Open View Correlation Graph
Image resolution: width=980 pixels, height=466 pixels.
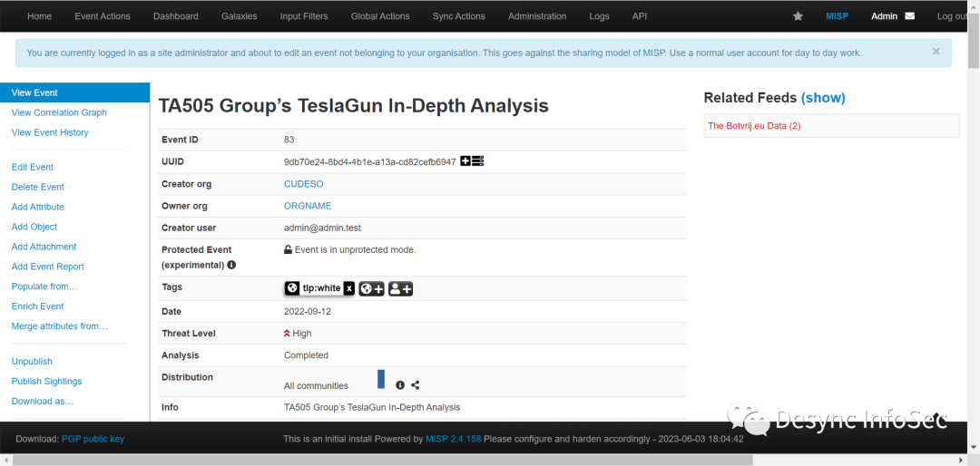pos(59,112)
